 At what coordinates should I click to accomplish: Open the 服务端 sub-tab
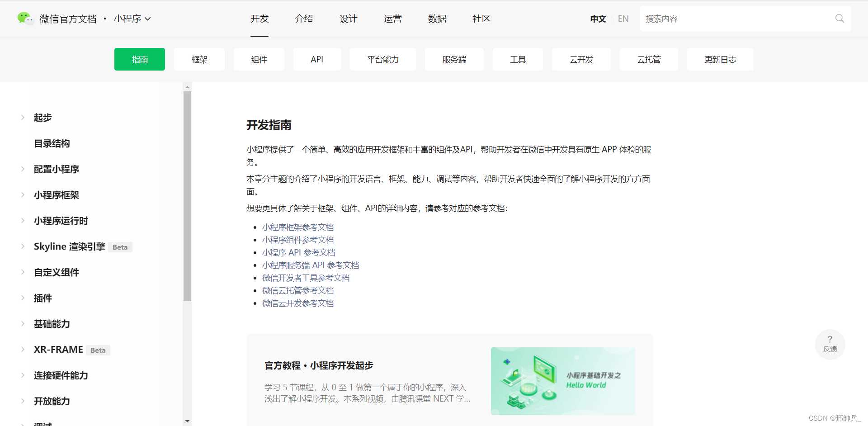click(x=454, y=59)
